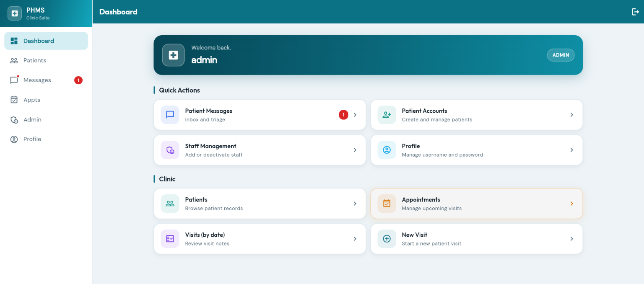Image resolution: width=644 pixels, height=284 pixels.
Task: Open the chevron on Staff Management card
Action: (355, 150)
